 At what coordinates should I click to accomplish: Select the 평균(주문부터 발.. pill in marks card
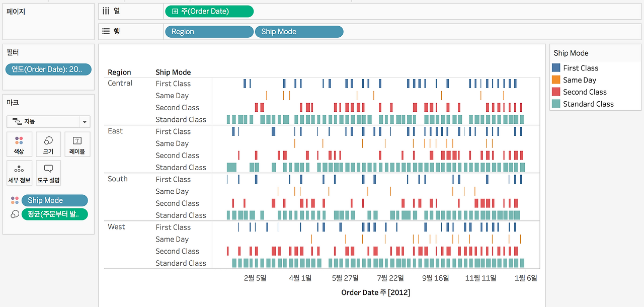pyautogui.click(x=54, y=214)
